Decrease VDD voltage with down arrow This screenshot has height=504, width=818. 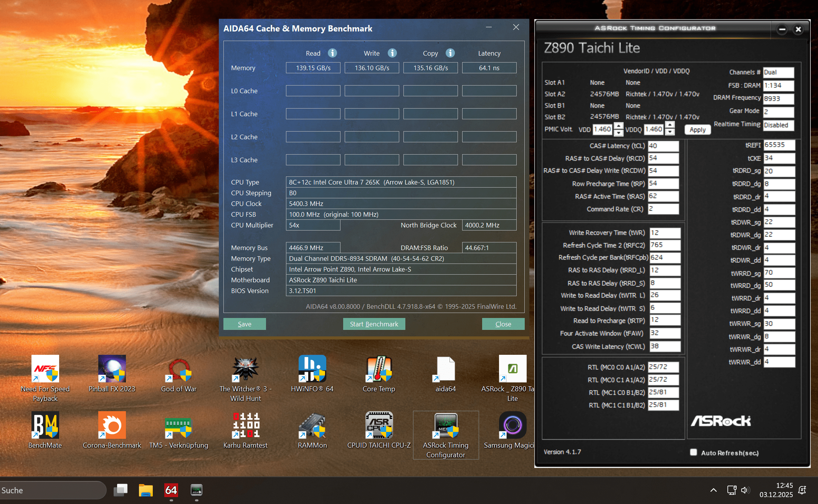[x=618, y=133]
